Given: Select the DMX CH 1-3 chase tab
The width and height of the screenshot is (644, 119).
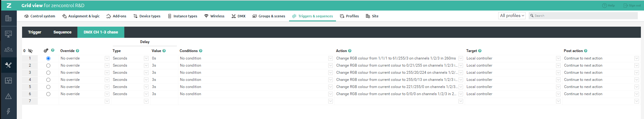Looking at the screenshot, I should (x=101, y=32).
